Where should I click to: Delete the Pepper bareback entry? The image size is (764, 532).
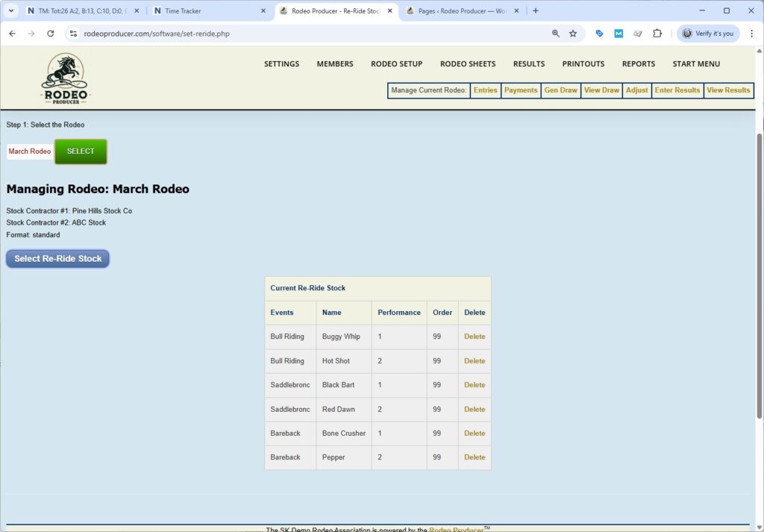click(475, 457)
